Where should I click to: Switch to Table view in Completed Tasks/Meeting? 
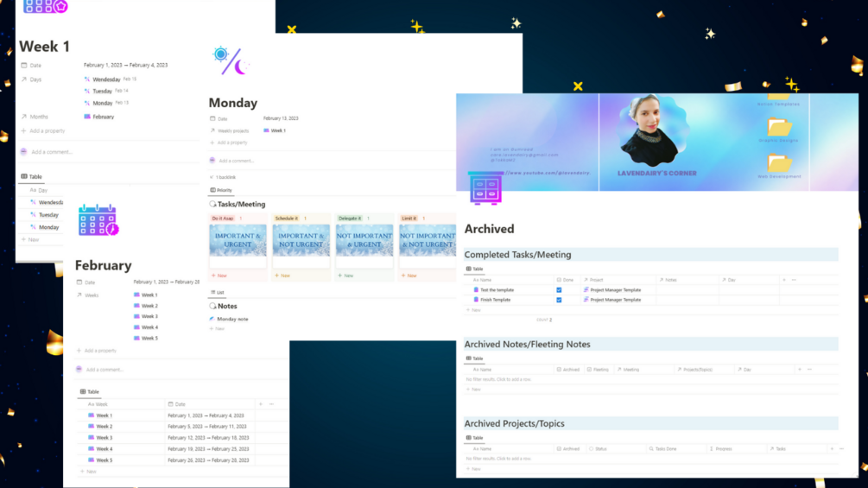tap(474, 269)
